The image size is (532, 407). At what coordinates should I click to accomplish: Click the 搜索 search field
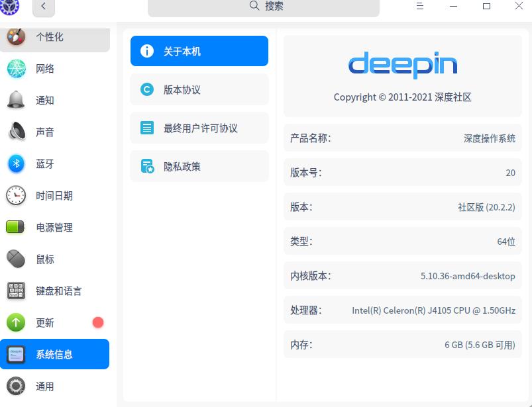coord(263,7)
